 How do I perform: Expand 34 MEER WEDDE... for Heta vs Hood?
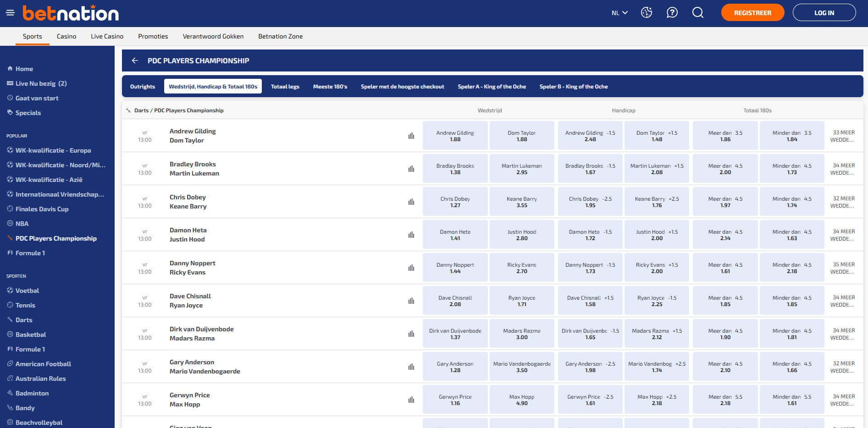pos(844,235)
